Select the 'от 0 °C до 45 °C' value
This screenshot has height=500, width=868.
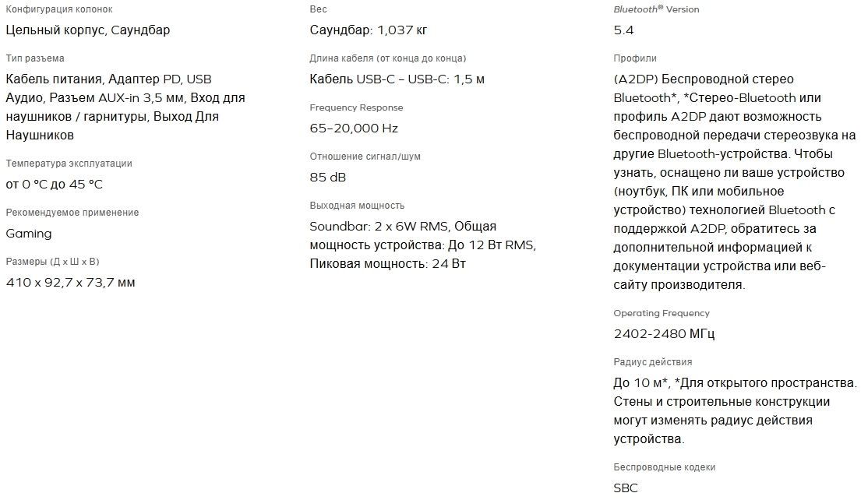(x=55, y=184)
